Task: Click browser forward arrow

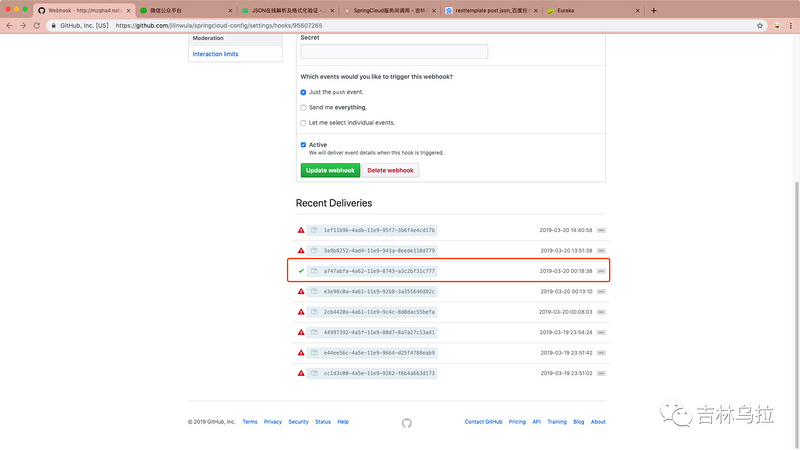Action: click(23, 26)
